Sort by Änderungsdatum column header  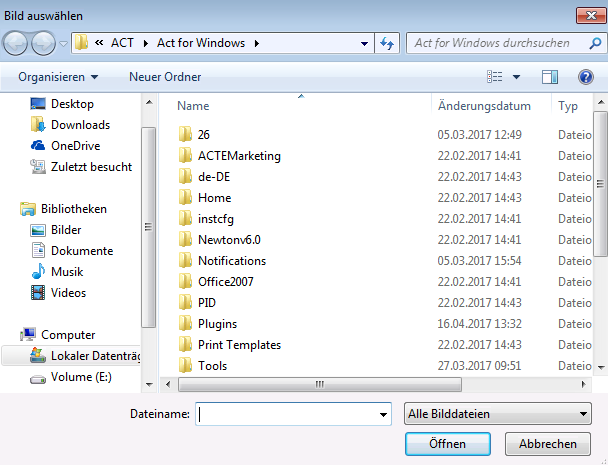click(484, 106)
